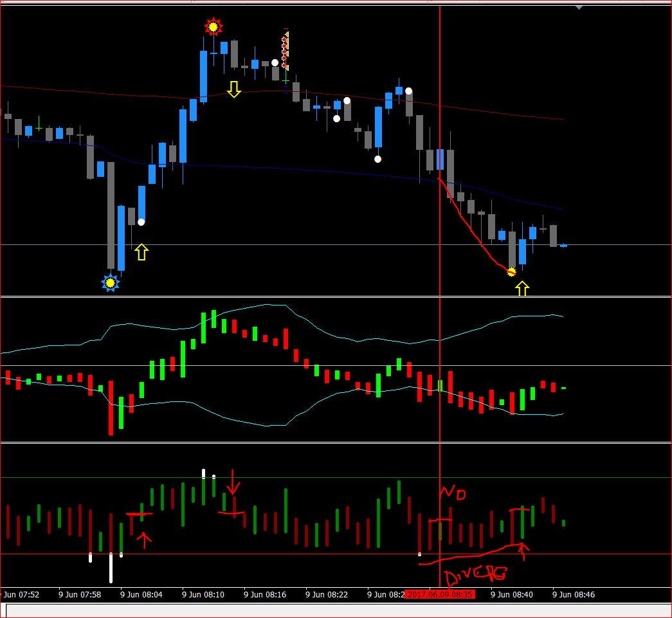
Task: Click the 9 Jun 08:04 time label
Action: pos(141,594)
